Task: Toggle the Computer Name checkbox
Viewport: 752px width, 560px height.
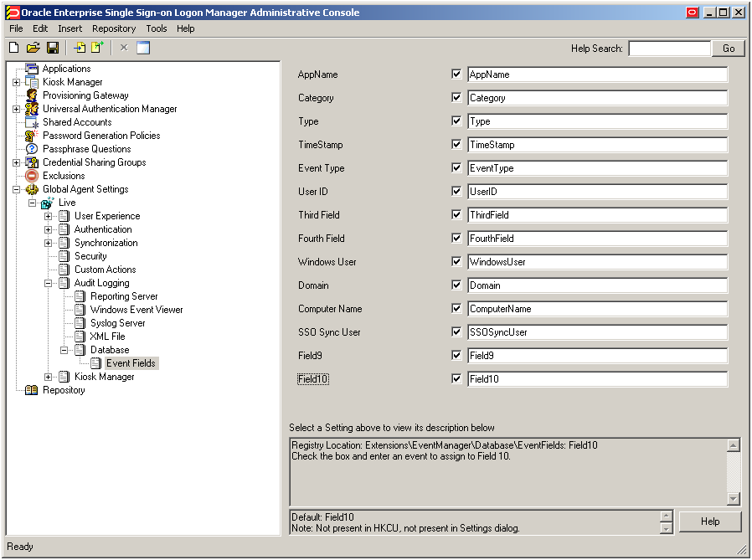Action: click(456, 309)
